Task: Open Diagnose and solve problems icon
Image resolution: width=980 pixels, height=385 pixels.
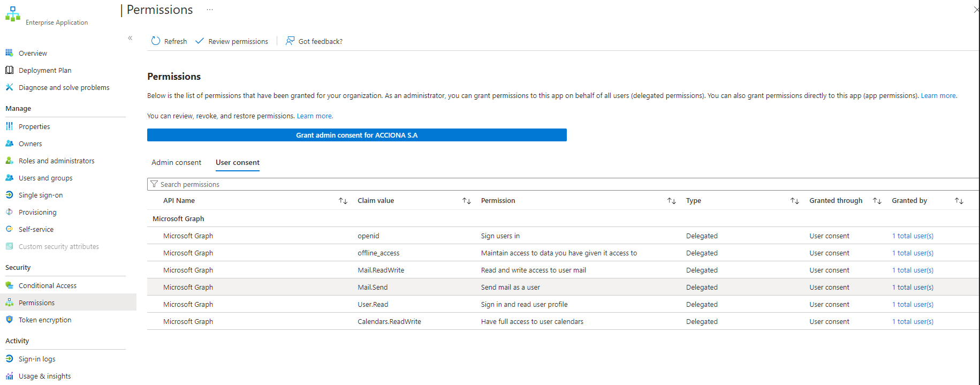Action: click(9, 87)
